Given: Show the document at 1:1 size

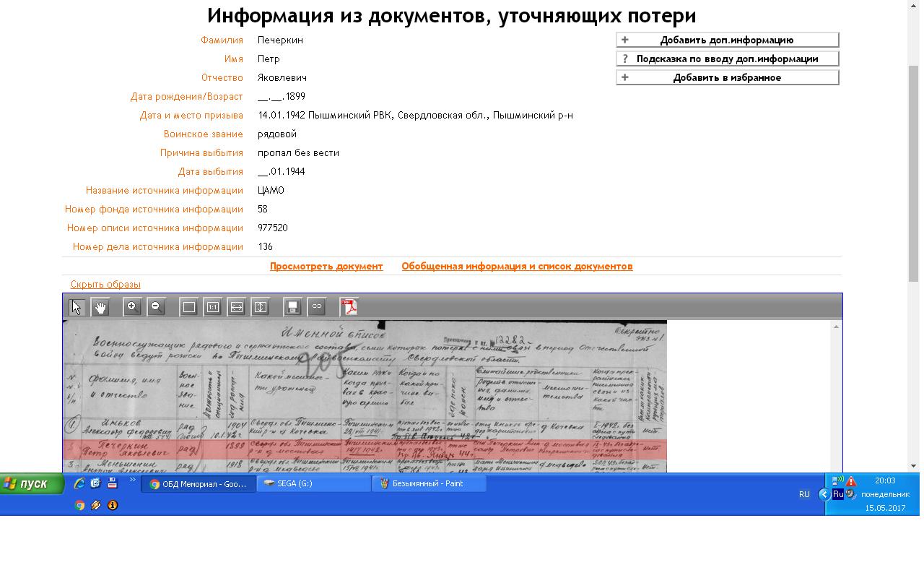Looking at the screenshot, I should [x=212, y=307].
